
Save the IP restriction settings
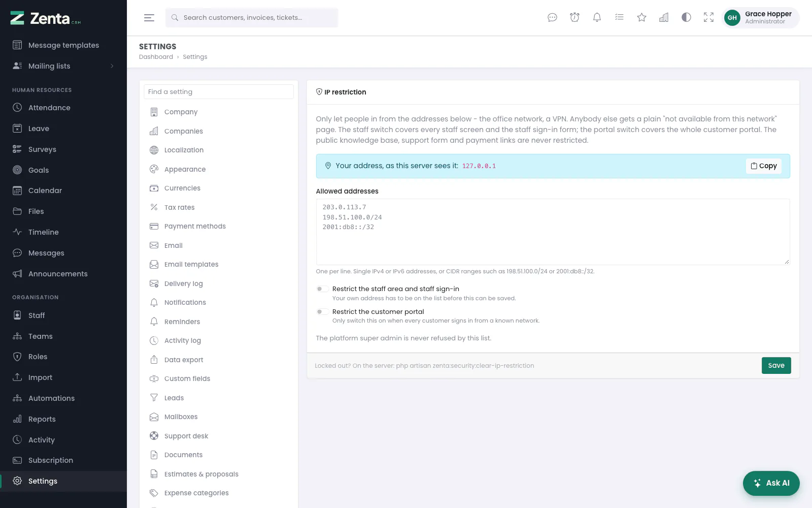coord(776,365)
